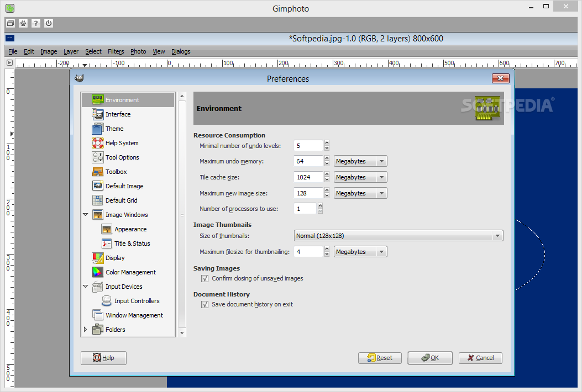Open the Default Image icon

click(98, 186)
